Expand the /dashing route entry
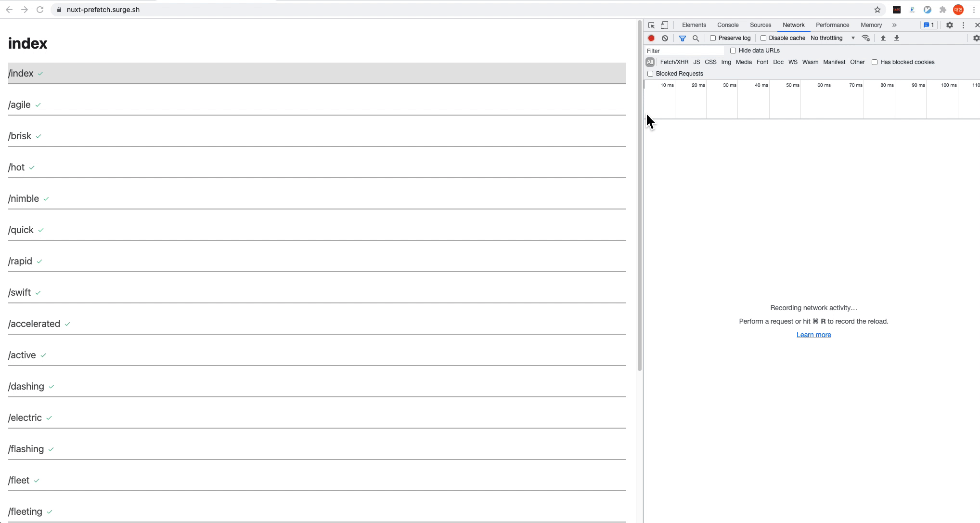Viewport: 980px width, 523px height. 26,386
